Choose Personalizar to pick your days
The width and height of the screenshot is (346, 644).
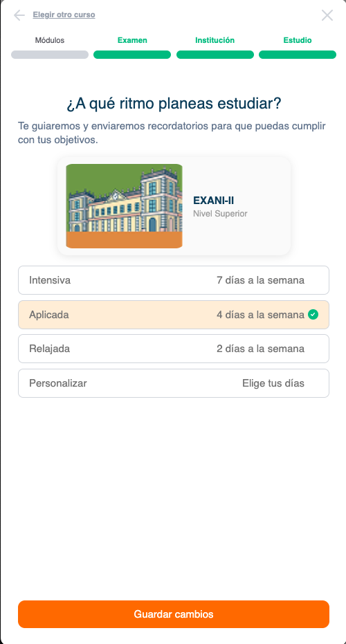174,383
